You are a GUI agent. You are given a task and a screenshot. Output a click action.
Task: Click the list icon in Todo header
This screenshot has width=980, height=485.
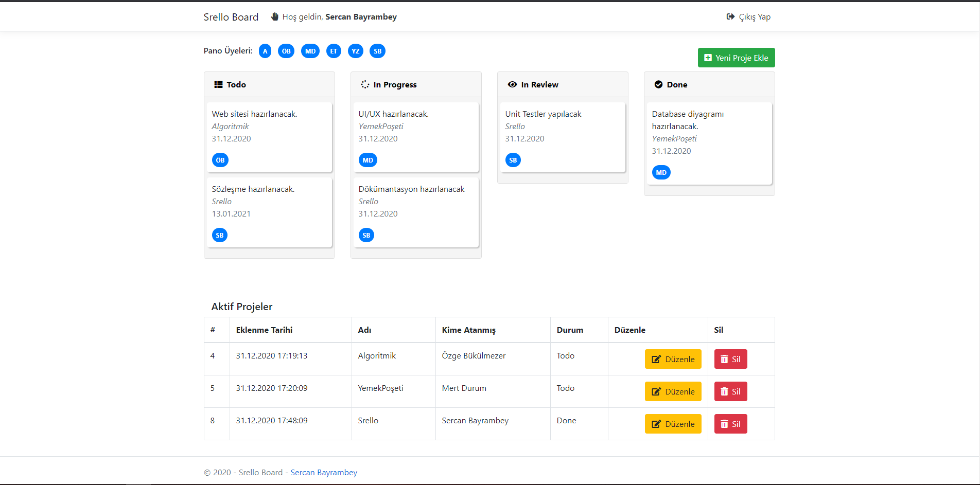coord(218,84)
